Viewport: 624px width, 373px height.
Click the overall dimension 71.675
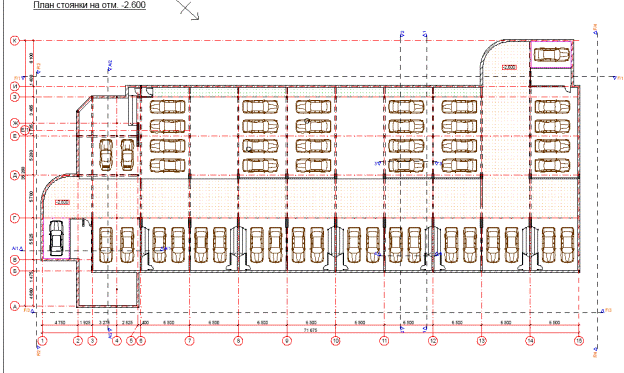[x=310, y=330]
